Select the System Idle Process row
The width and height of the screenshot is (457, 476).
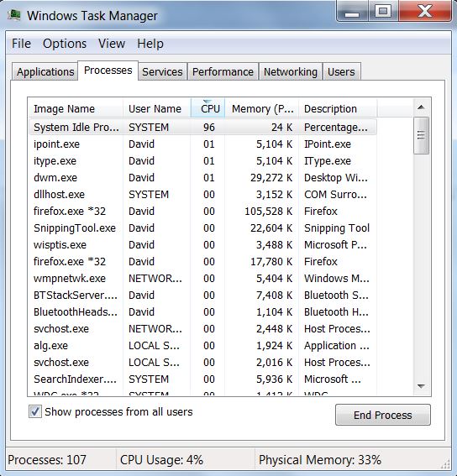[x=202, y=128]
